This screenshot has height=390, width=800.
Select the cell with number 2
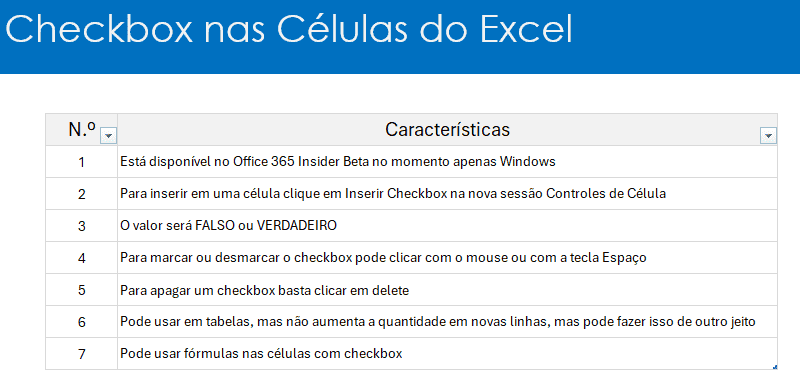click(82, 193)
